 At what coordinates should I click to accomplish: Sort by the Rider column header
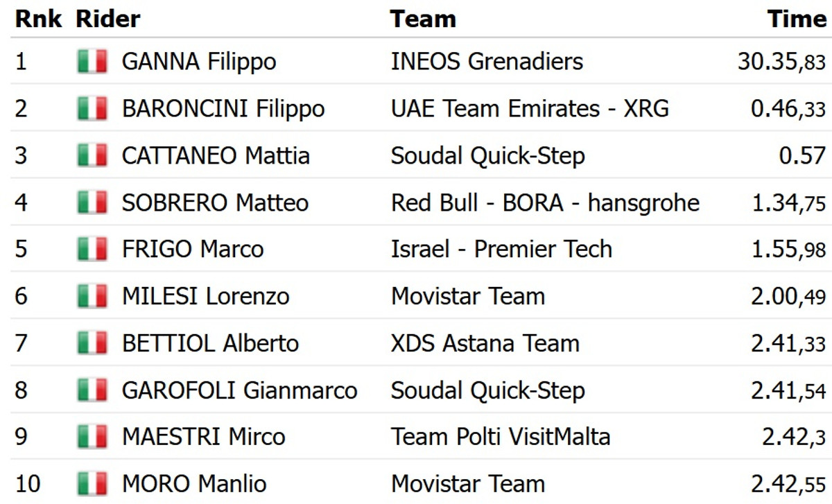[x=107, y=19]
